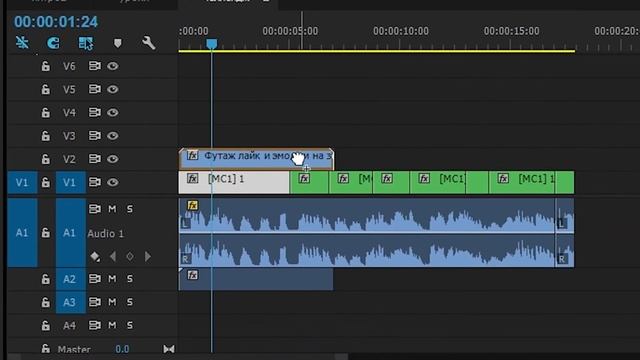The width and height of the screenshot is (640, 360).
Task: Mute track A1
Action: coord(112,209)
